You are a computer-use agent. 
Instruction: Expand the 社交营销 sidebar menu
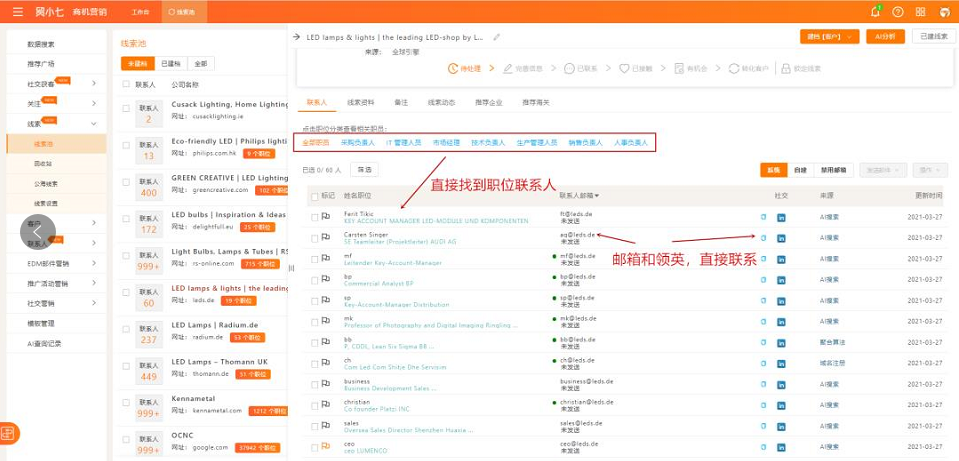coord(94,303)
